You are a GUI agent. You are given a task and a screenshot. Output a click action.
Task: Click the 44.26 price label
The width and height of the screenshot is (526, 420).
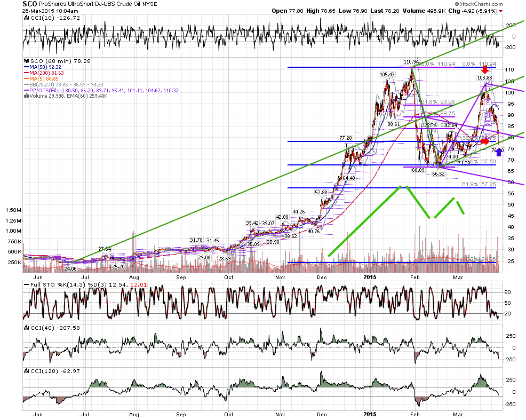(299, 212)
